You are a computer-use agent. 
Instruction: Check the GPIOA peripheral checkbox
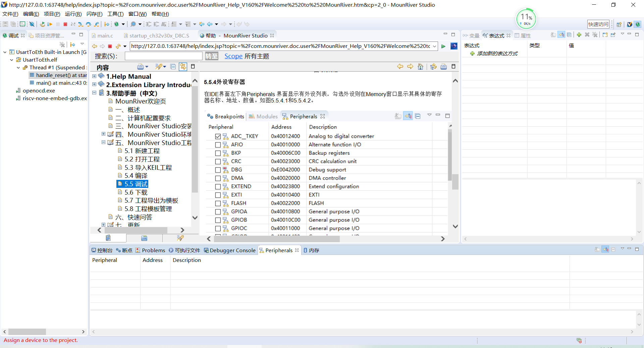pos(218,212)
